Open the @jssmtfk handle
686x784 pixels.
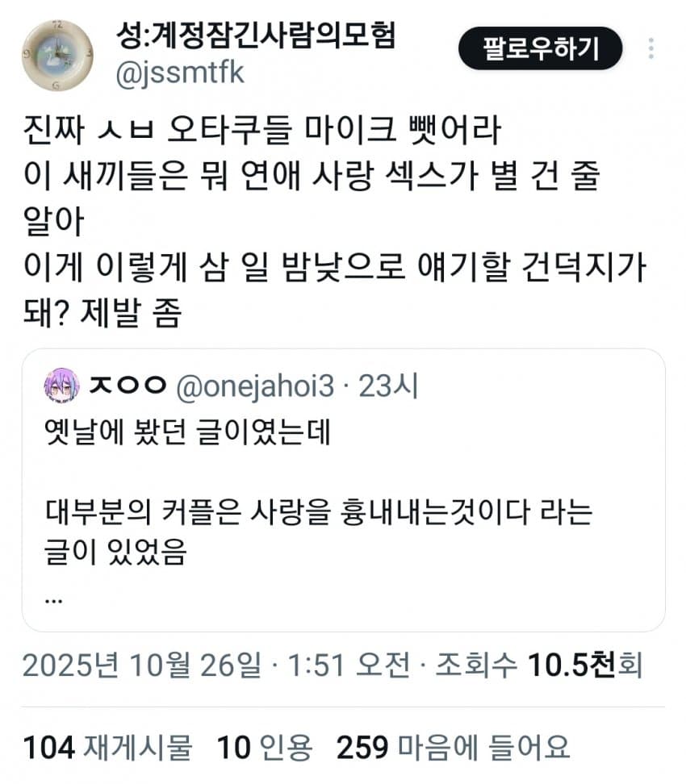180,73
